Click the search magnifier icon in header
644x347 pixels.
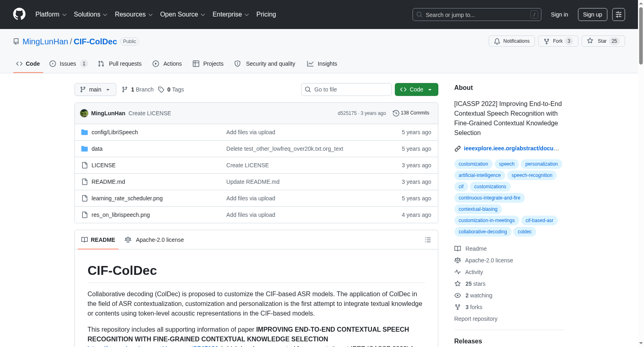click(x=419, y=15)
